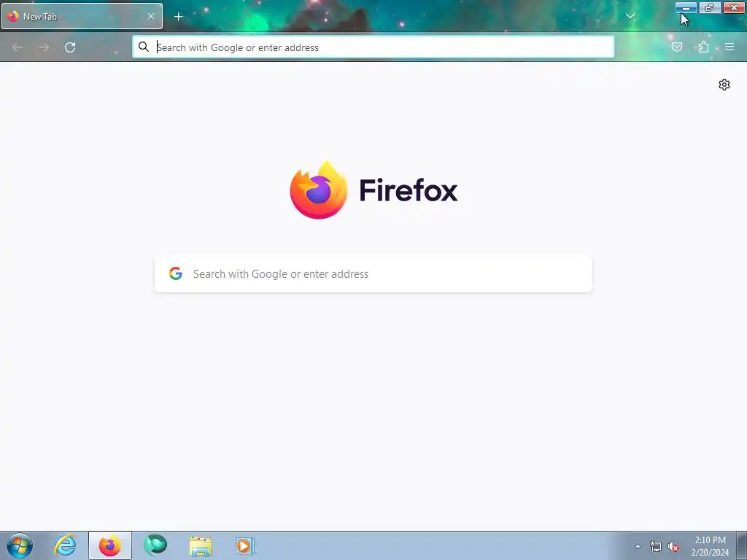Close the New Tab tab
This screenshot has height=560, width=747.
(x=150, y=16)
